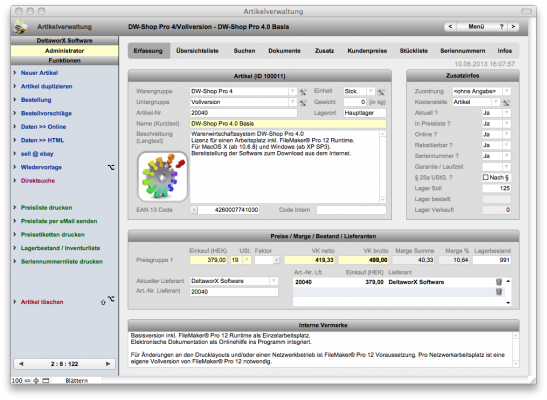Open Wiedervorlage from the sidebar

point(41,167)
